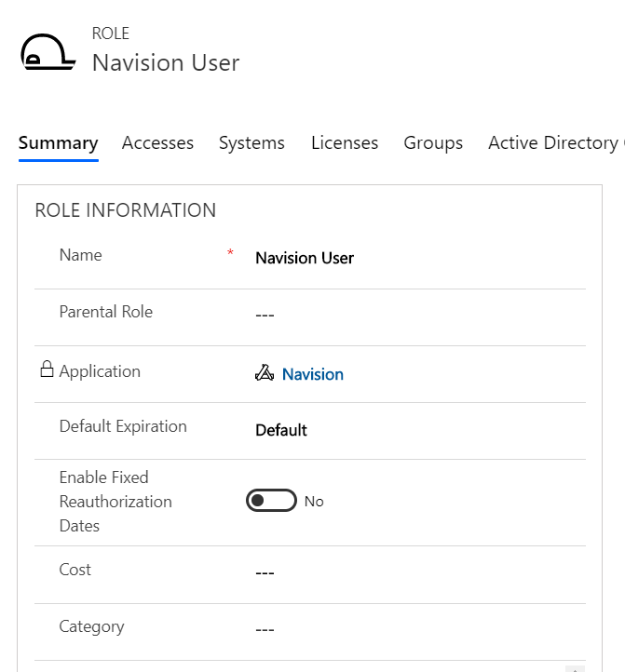Viewport: 625px width, 672px height.
Task: Click the Navision application icon
Action: (x=265, y=374)
